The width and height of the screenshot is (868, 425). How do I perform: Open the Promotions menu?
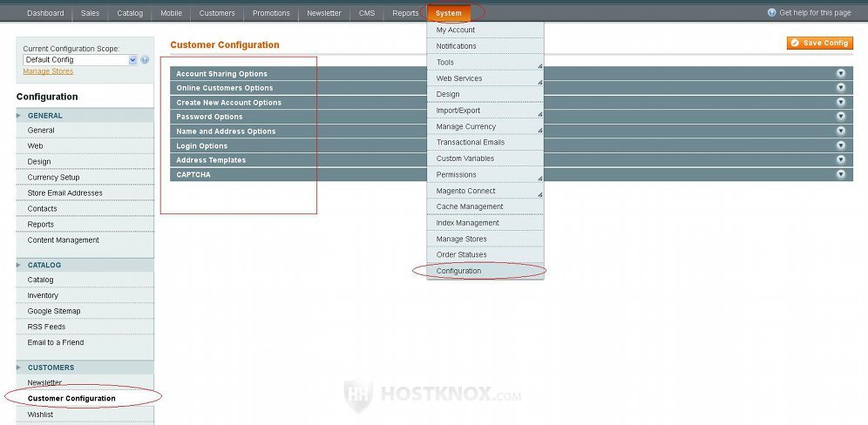coord(271,13)
